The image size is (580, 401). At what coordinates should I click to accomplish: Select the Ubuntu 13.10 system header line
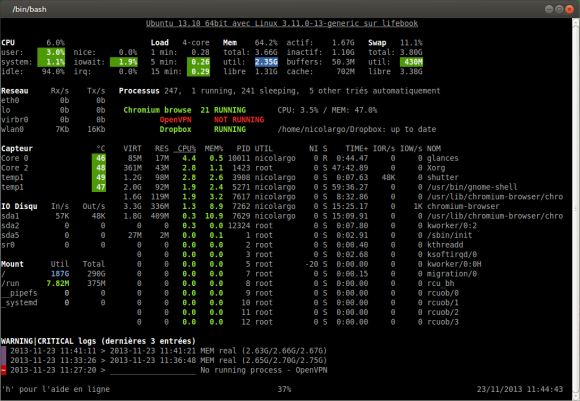(x=282, y=23)
